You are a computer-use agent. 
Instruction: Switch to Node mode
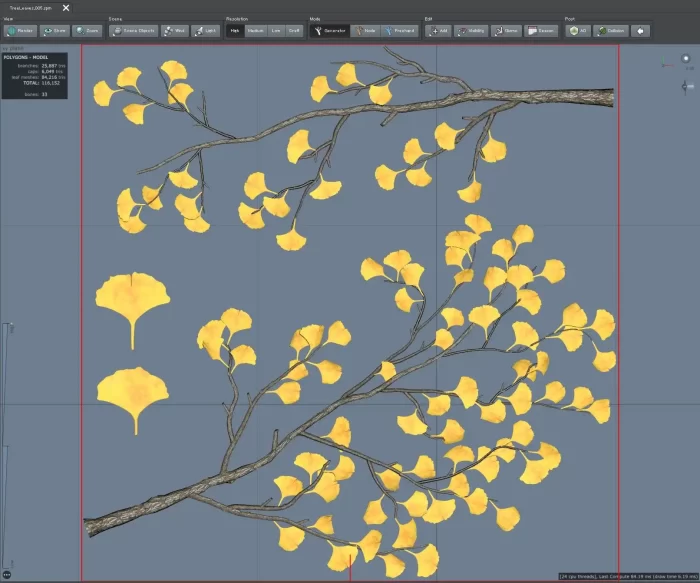click(365, 31)
